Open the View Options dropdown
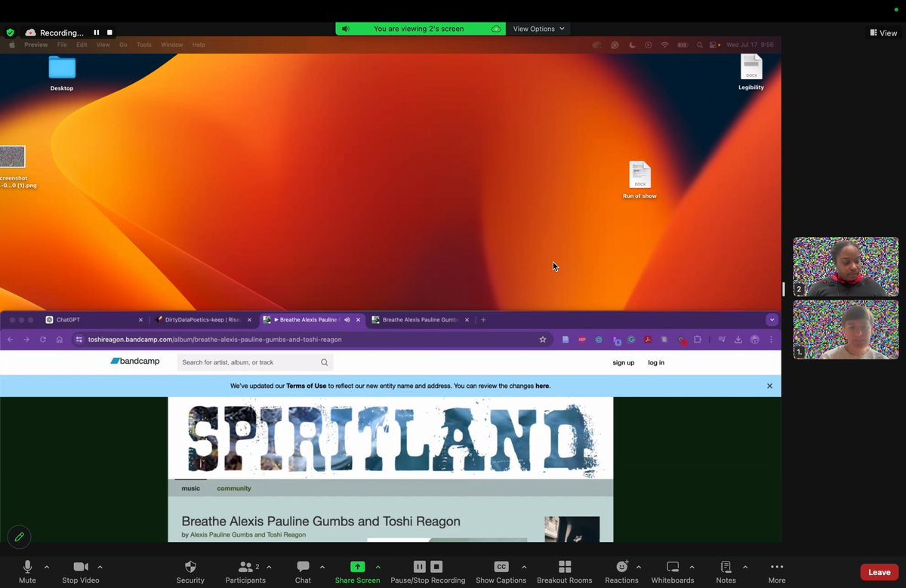The width and height of the screenshot is (906, 588). (538, 29)
